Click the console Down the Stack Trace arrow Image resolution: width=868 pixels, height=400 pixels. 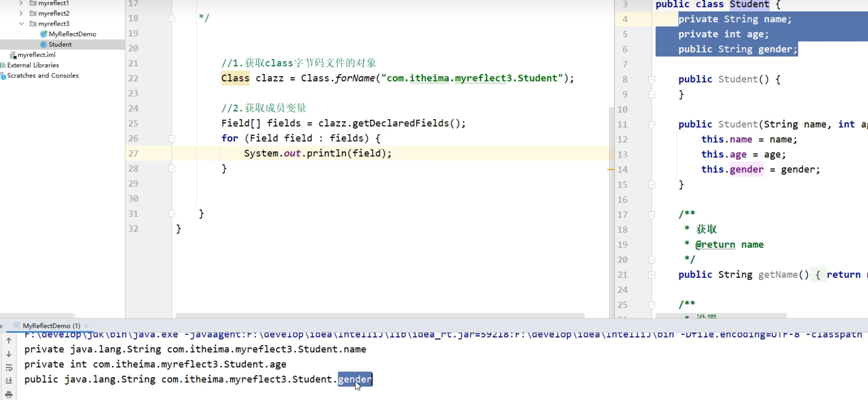tap(9, 354)
